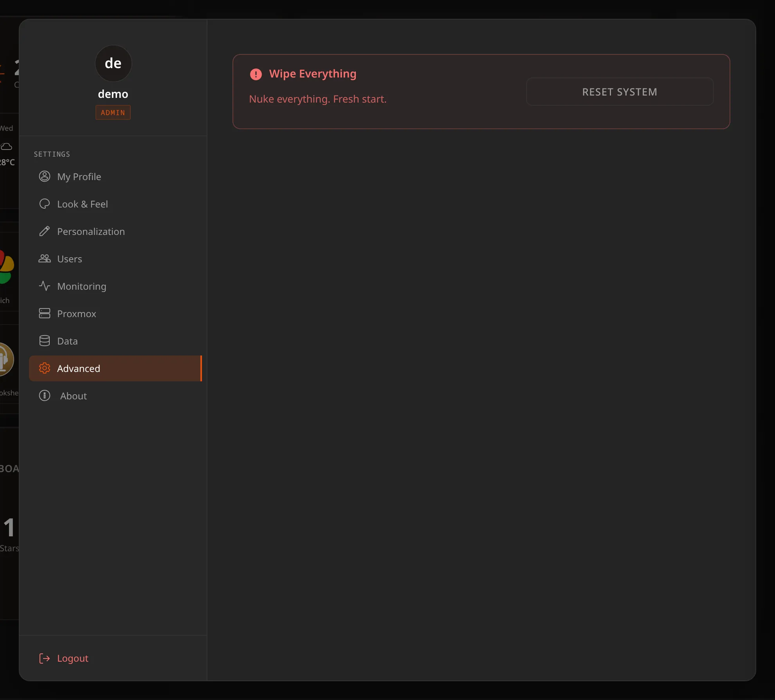Click the About info icon

pyautogui.click(x=45, y=396)
